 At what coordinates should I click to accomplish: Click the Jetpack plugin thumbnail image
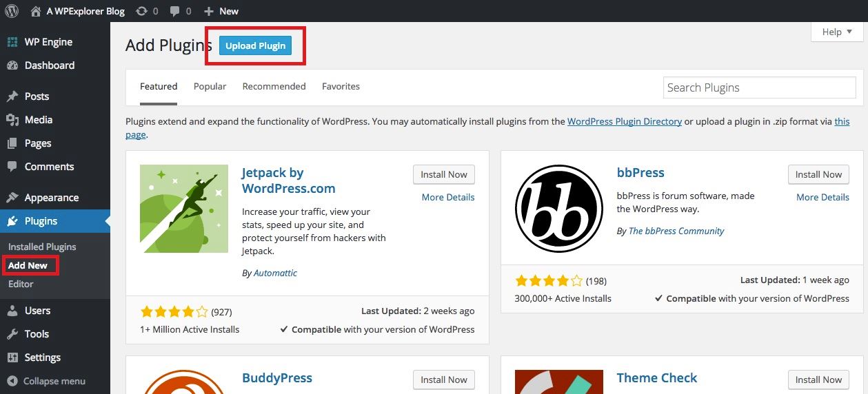(184, 209)
